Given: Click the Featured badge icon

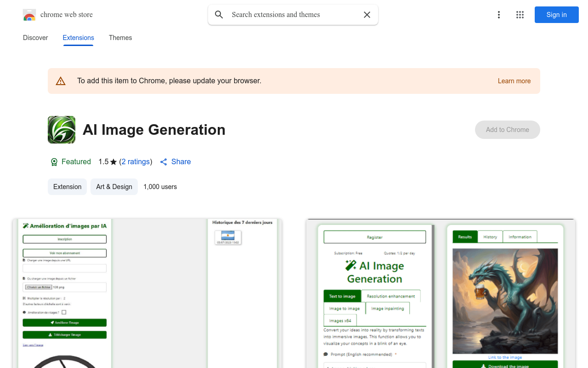Looking at the screenshot, I should point(54,162).
